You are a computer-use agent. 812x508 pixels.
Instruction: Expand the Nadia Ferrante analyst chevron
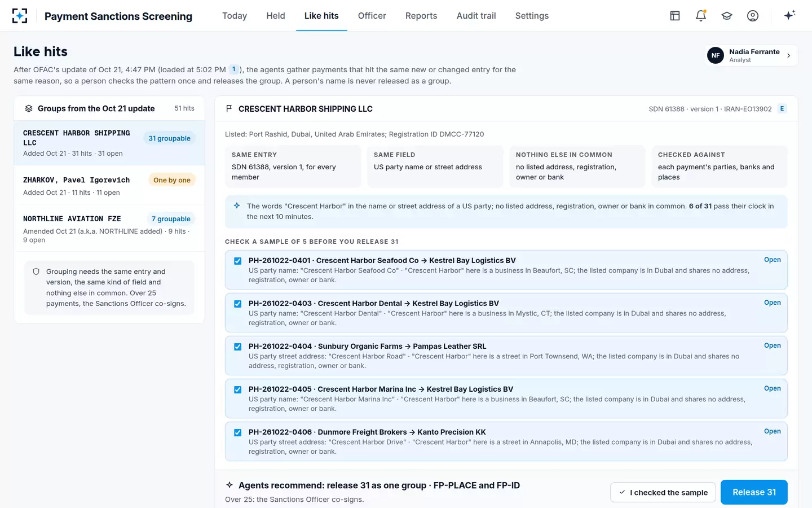[x=788, y=55]
